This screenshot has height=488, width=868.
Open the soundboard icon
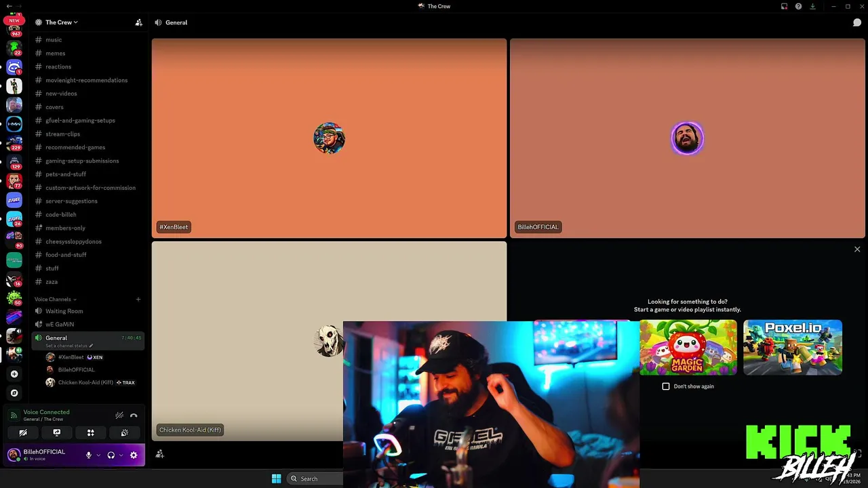[125, 432]
